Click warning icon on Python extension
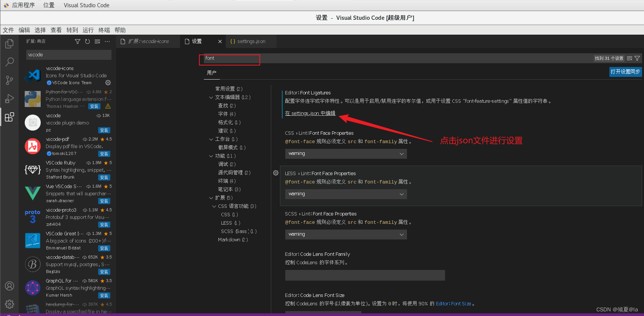Viewport: 644px width, 316px height. [x=108, y=106]
